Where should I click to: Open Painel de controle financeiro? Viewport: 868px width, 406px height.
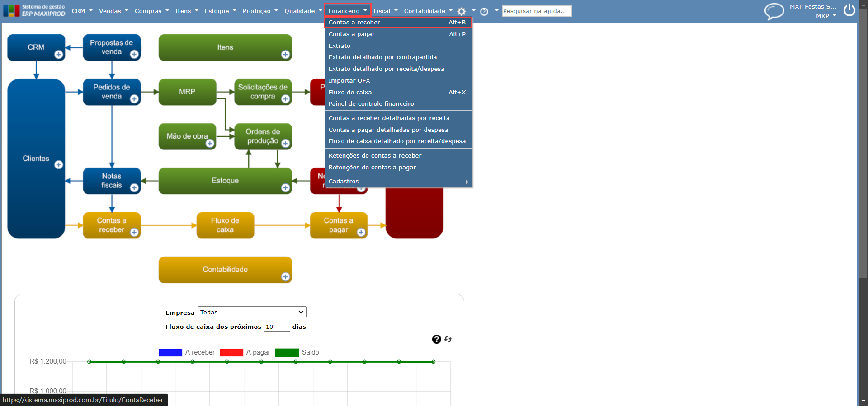[x=398, y=104]
